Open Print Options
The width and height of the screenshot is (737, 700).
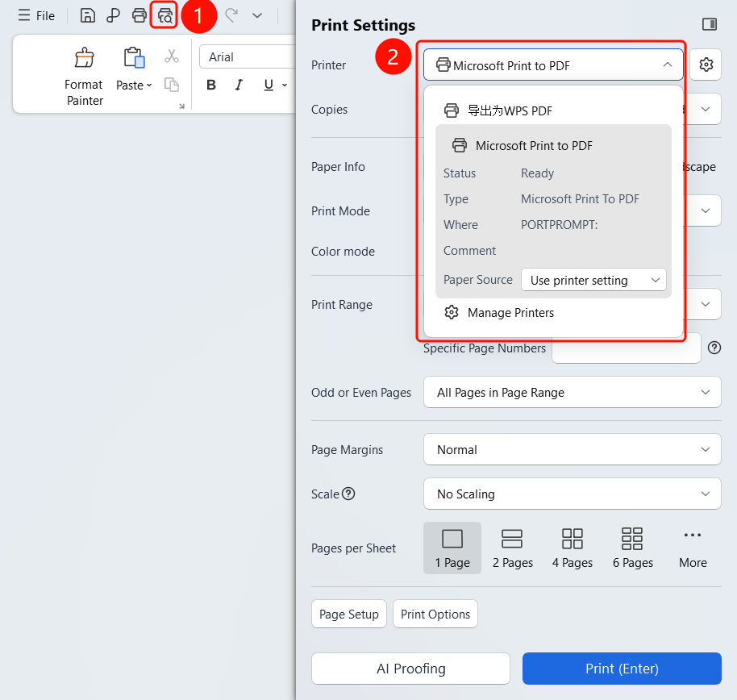coord(435,614)
